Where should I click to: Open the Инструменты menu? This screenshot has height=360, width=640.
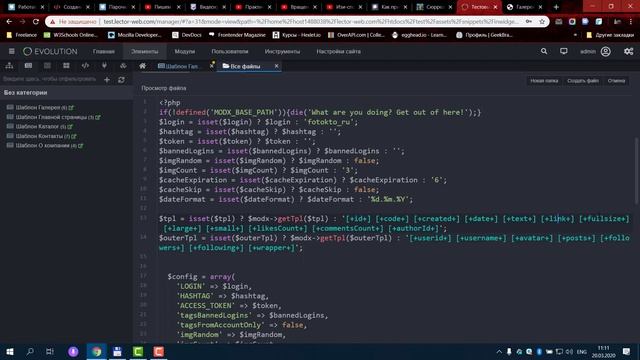point(282,51)
